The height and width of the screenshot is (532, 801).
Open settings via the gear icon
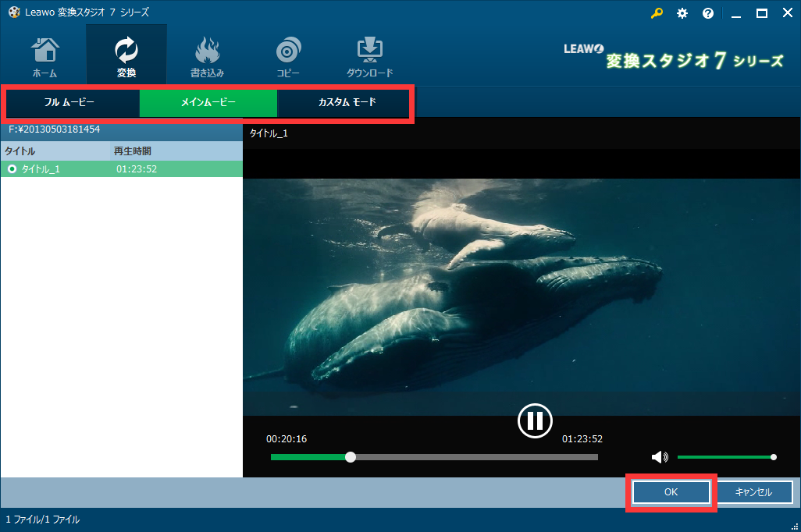tap(682, 13)
